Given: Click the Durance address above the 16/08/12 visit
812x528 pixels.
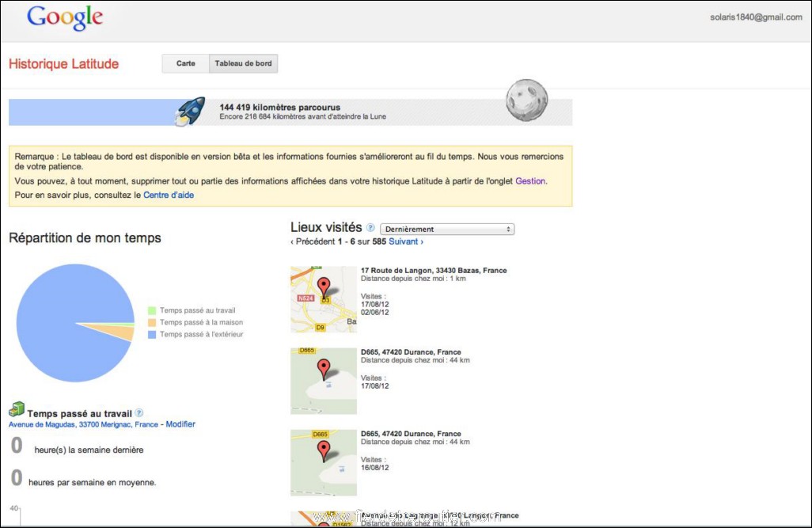Looking at the screenshot, I should [x=412, y=434].
